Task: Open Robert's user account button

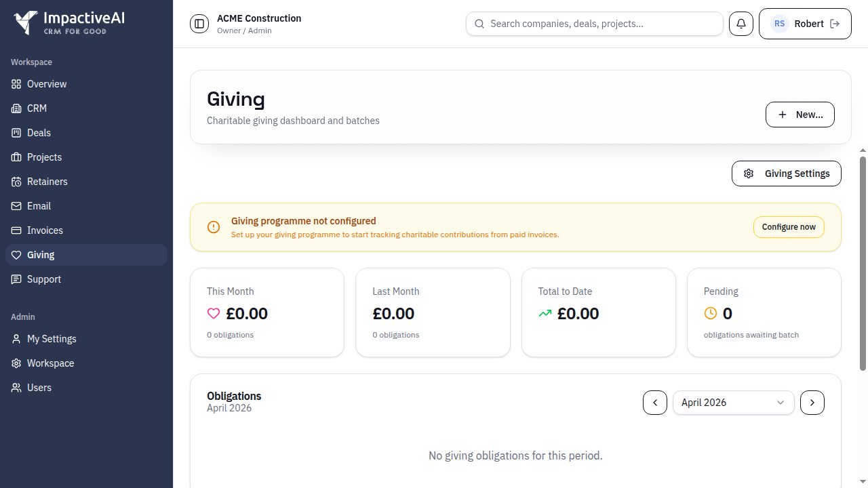Action: 805,24
